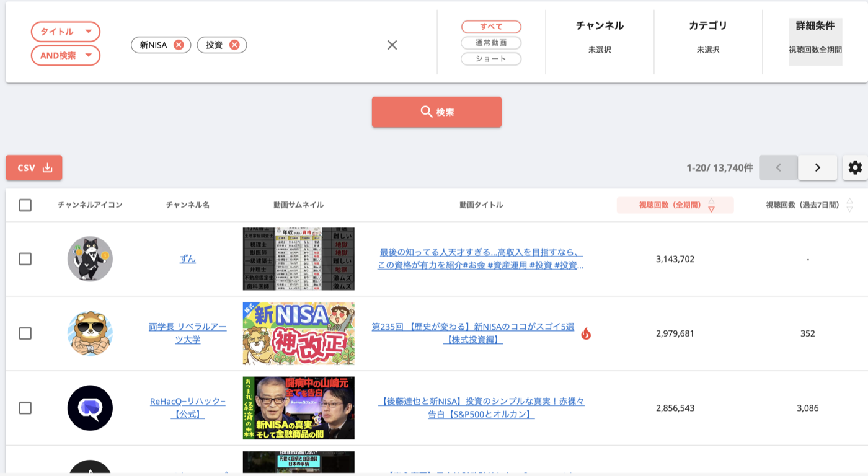The width and height of the screenshot is (868, 476).
Task: Remove the 投資 keyword tag
Action: click(x=234, y=45)
